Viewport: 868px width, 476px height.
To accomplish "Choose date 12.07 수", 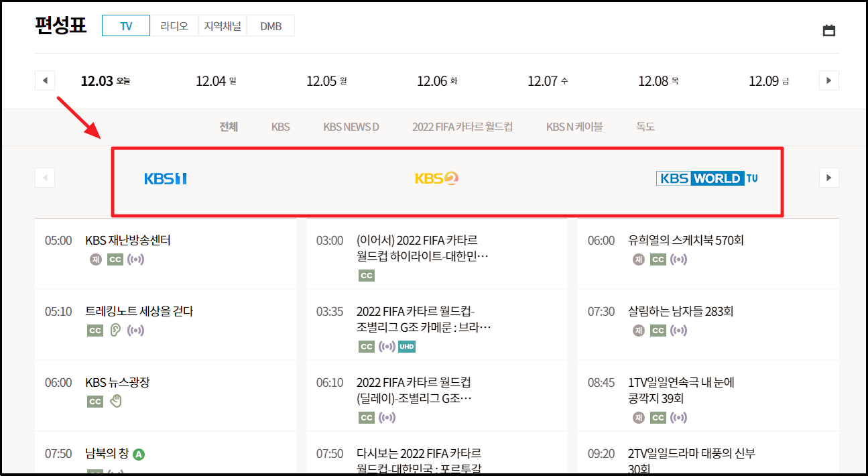I will pos(548,81).
